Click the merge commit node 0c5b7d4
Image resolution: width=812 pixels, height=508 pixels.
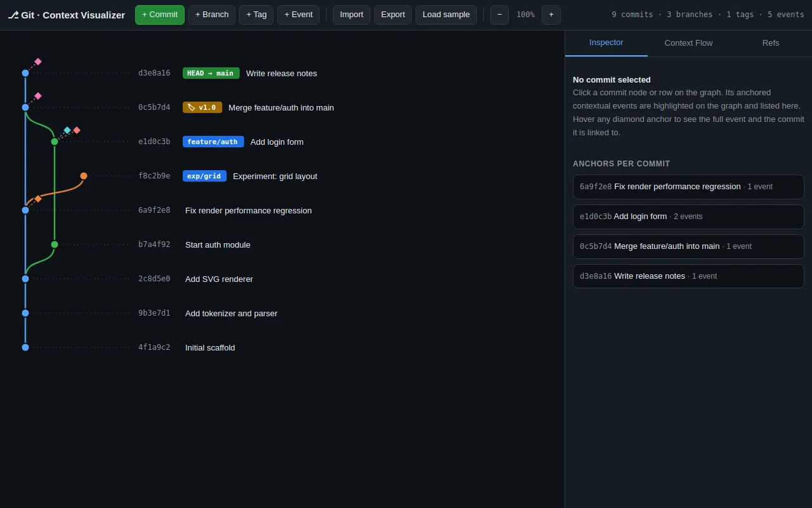point(25,107)
